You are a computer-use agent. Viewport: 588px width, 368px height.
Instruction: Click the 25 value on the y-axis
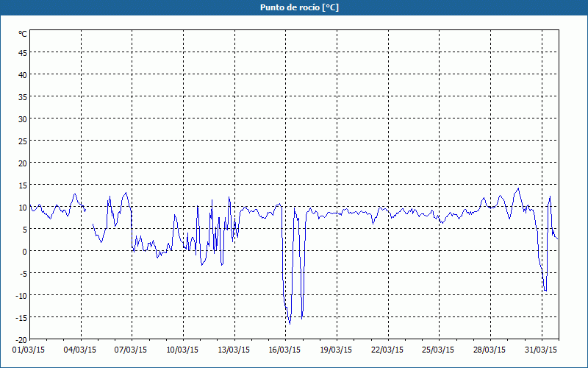[x=23, y=141]
